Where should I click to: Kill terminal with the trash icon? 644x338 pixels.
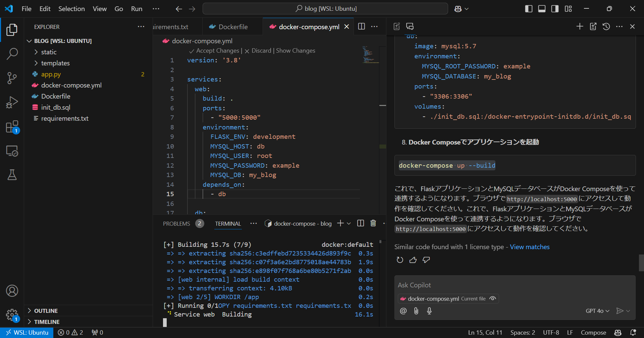click(373, 223)
